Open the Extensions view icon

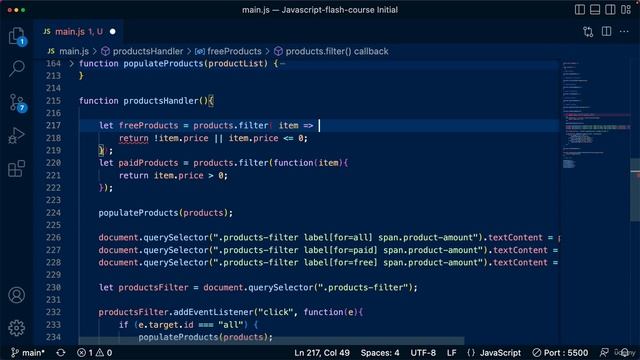point(16,168)
